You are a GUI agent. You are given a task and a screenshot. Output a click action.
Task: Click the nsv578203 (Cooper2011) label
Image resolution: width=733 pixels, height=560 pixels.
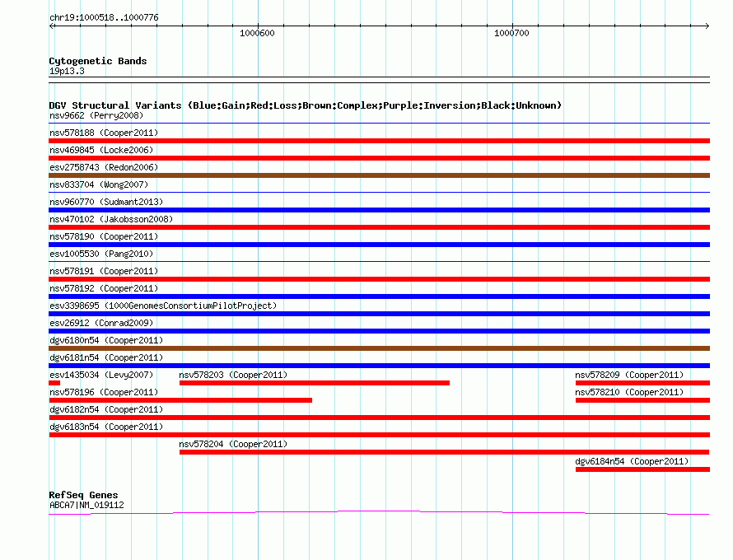pyautogui.click(x=233, y=375)
